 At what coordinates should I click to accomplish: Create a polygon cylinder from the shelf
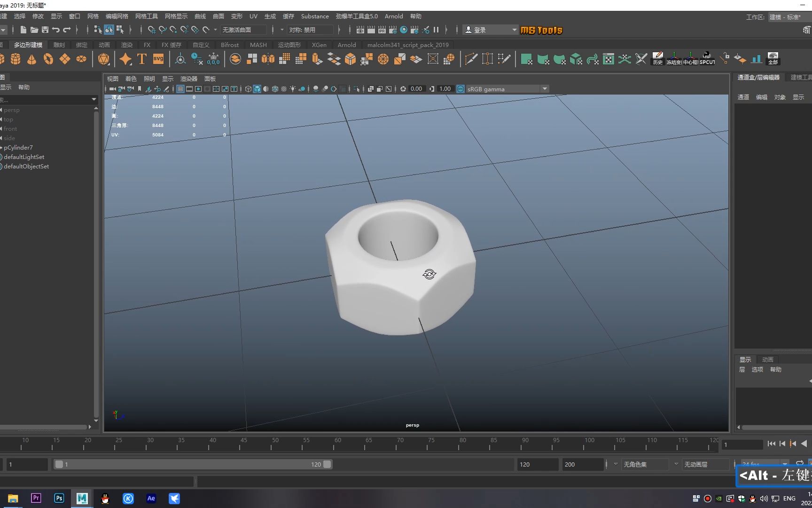(16, 59)
